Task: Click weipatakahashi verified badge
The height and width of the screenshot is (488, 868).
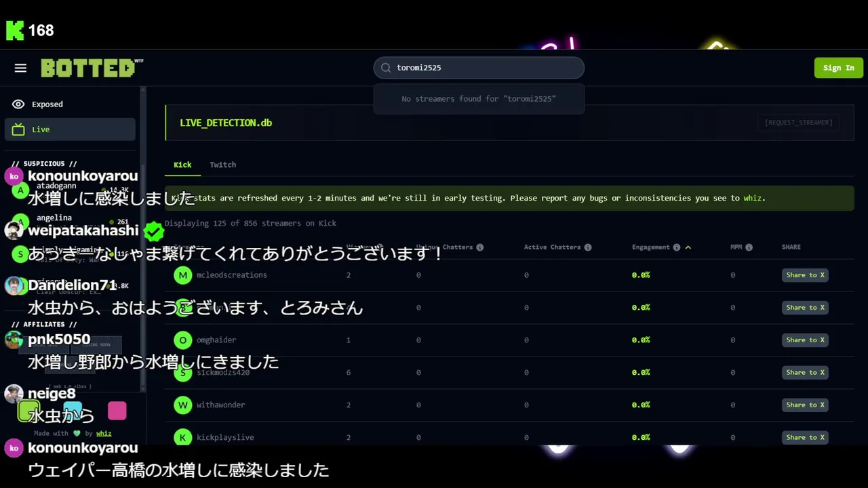Action: click(154, 231)
